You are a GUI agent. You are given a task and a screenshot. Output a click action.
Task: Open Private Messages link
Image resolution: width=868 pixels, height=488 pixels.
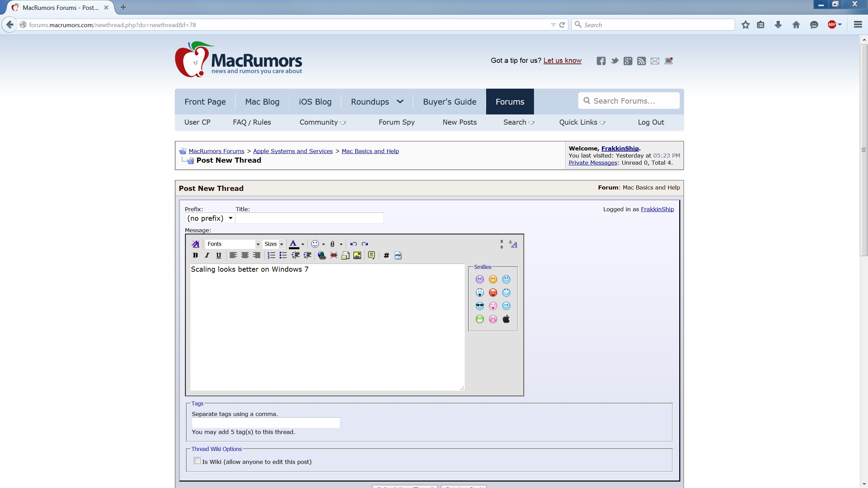pyautogui.click(x=593, y=163)
